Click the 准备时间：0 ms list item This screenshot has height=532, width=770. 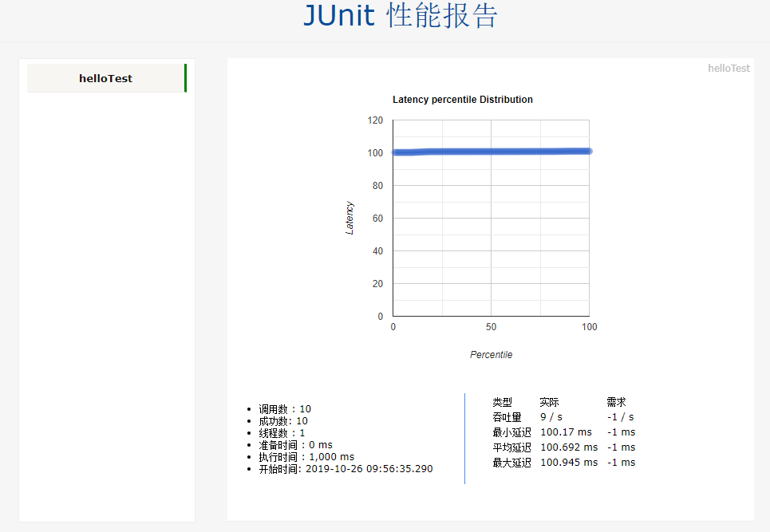[295, 444]
